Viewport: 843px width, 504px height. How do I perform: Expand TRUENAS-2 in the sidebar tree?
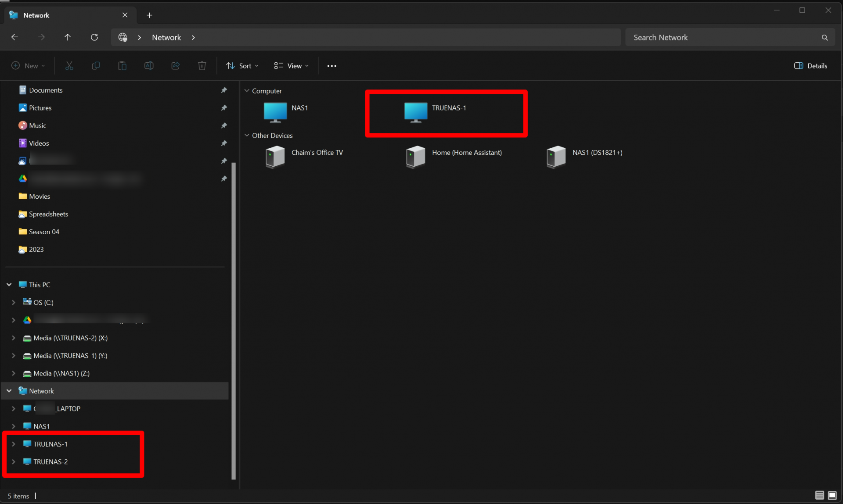point(13,462)
